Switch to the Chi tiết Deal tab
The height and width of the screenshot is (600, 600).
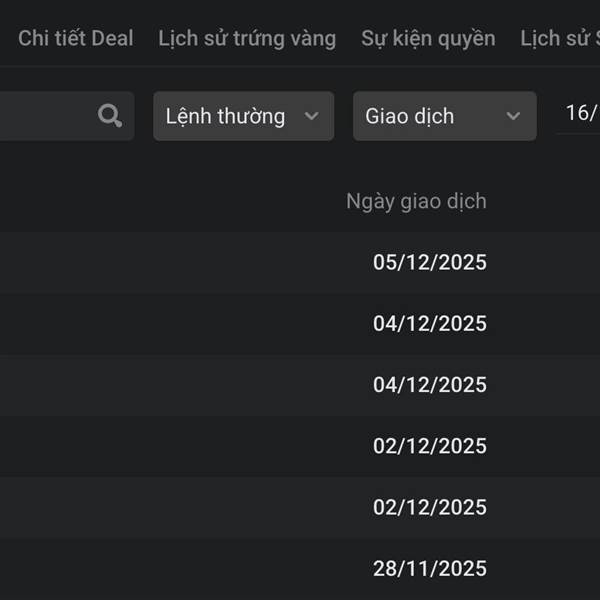pos(75,39)
